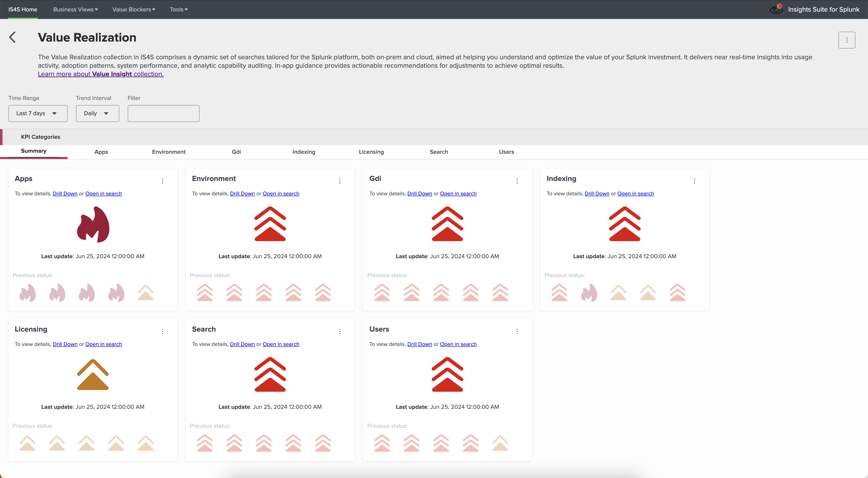Click Drill Down in the Apps card

(x=65, y=194)
